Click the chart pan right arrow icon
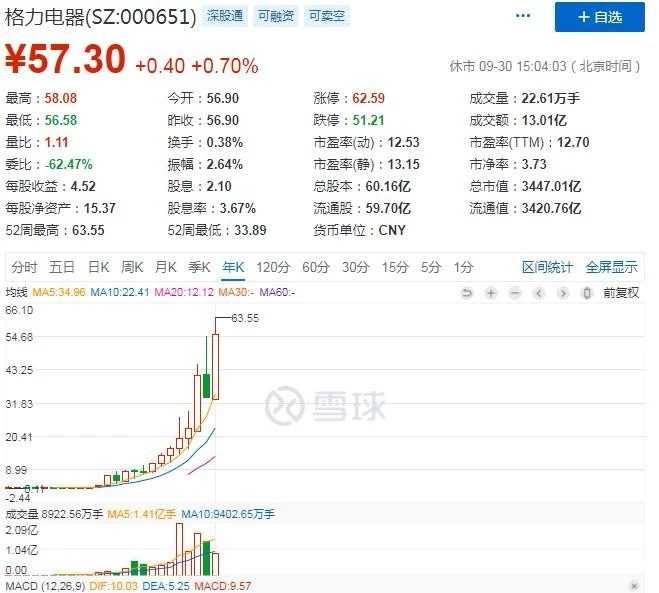Viewport: 659px width, 593px height. click(x=563, y=293)
